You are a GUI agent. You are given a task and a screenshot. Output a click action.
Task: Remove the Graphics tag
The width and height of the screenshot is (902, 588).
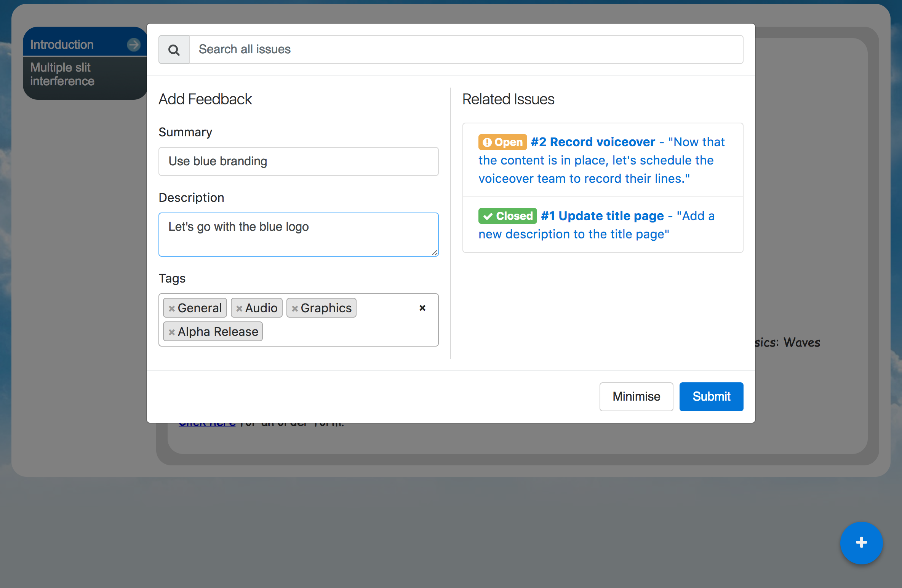(x=295, y=308)
